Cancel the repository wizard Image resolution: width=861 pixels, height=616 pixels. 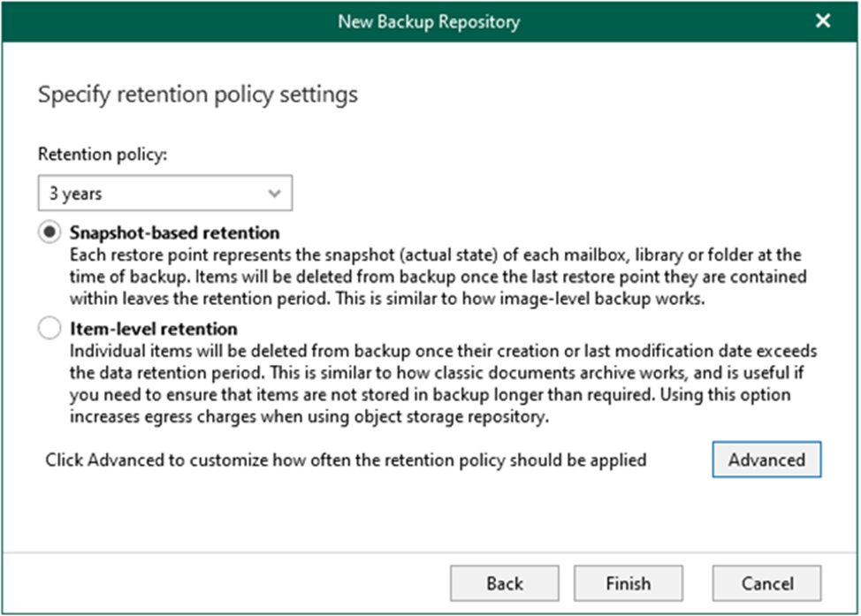(x=766, y=583)
